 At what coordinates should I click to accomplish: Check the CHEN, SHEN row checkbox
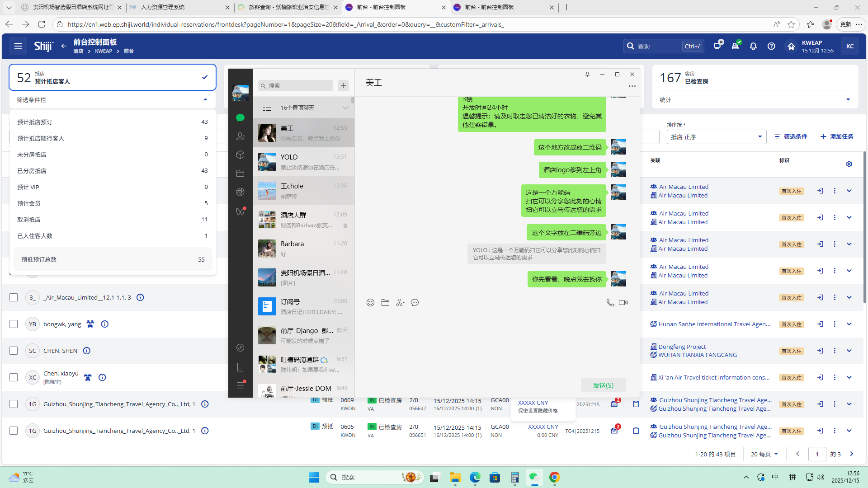14,351
